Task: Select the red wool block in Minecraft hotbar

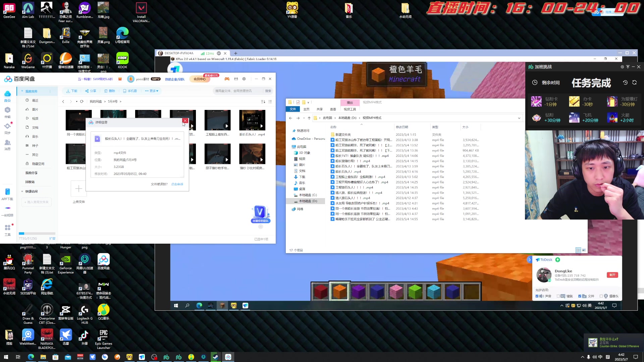Action: 321,291
